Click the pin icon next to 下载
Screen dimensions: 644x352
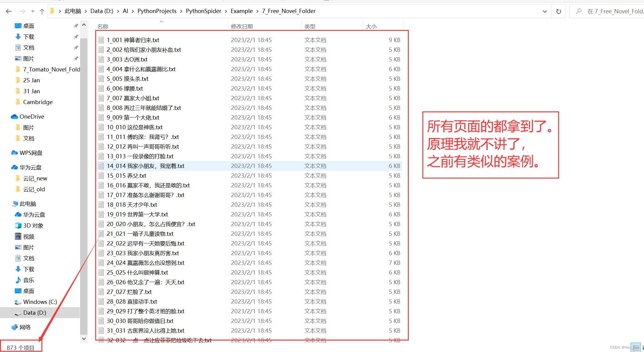[76, 37]
